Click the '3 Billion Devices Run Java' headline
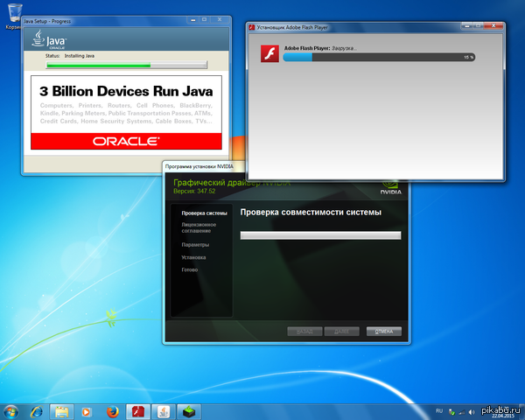The width and height of the screenshot is (525, 420). tap(126, 91)
